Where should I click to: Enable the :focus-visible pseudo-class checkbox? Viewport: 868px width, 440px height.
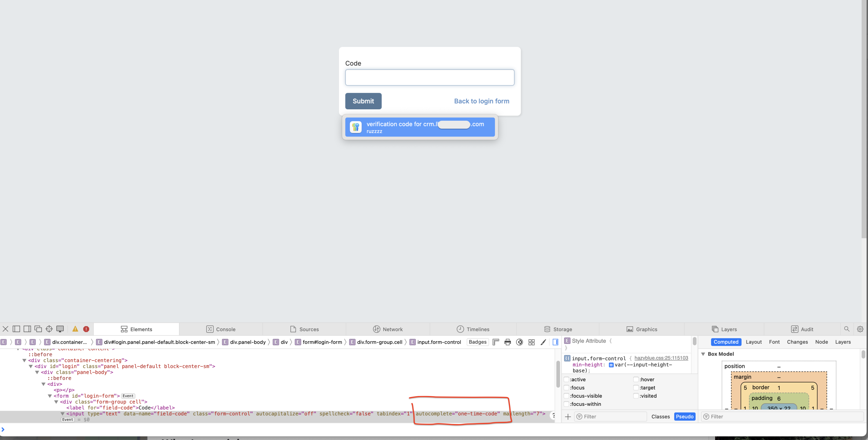coord(567,396)
